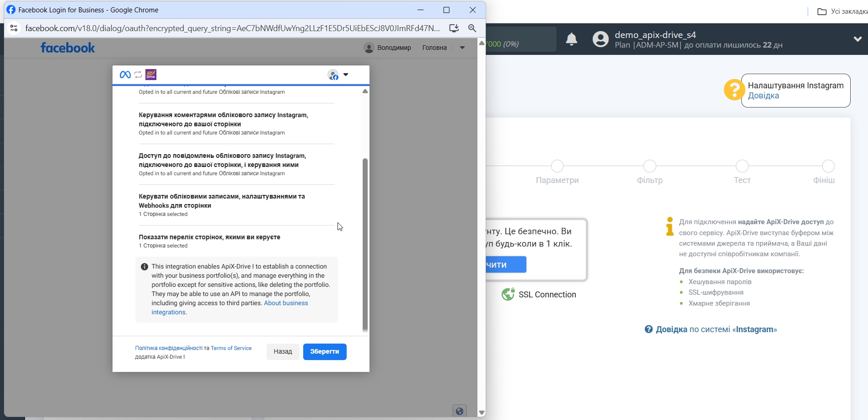Image resolution: width=868 pixels, height=420 pixels.
Task: Click demo_apix-drive_s4 account name
Action: (655, 35)
